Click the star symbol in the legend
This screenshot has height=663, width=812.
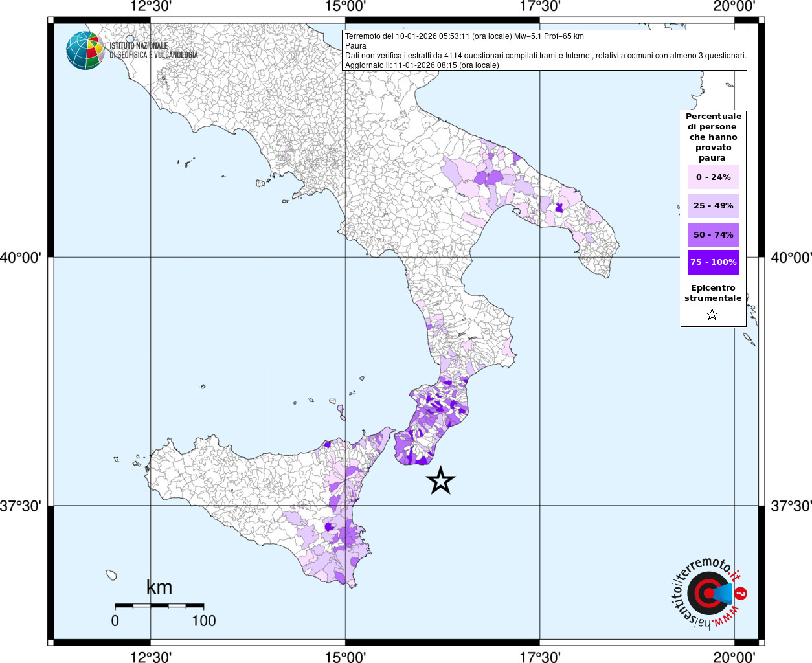712,315
